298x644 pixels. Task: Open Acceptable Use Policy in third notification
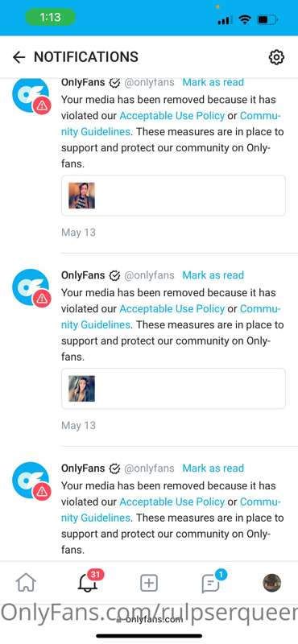pos(172,502)
